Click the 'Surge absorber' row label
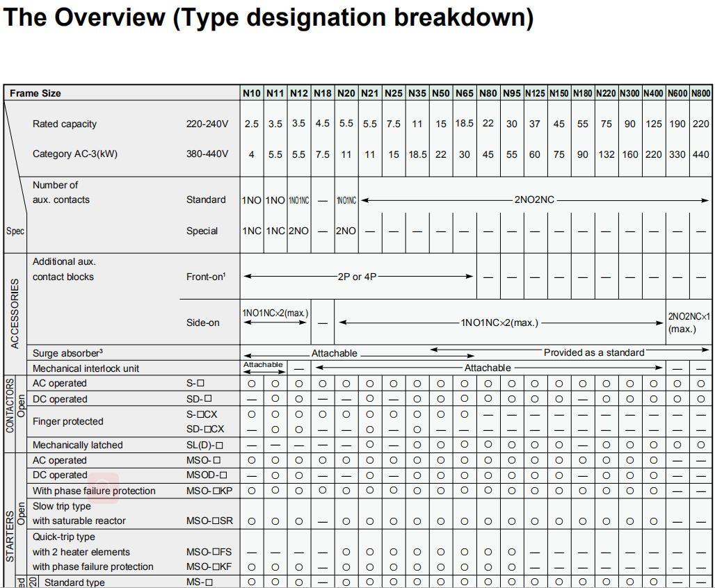 tap(67, 353)
